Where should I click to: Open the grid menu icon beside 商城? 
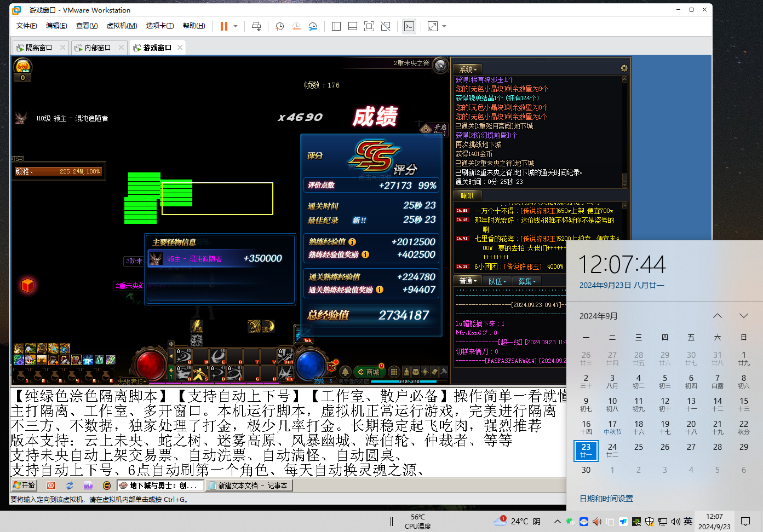(394, 372)
